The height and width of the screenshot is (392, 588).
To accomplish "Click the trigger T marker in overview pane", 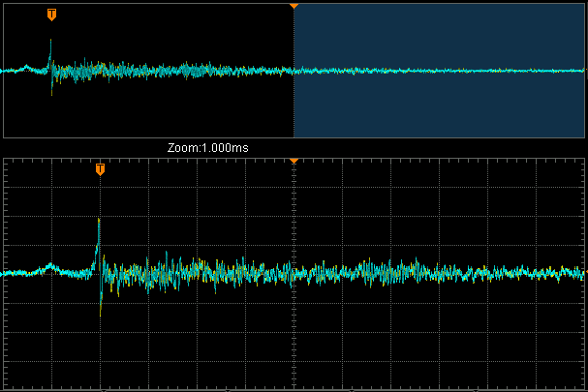I will [x=51, y=15].
